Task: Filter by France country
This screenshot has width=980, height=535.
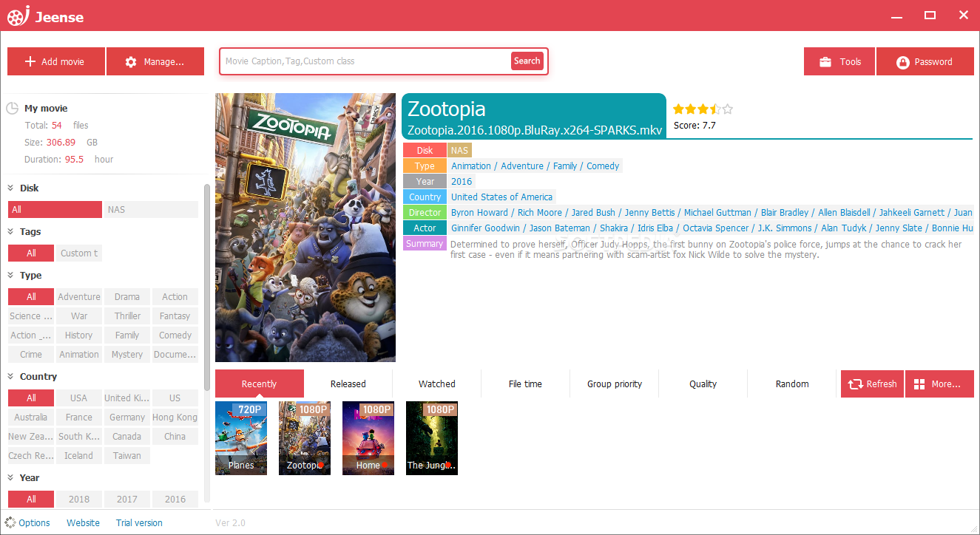Action: [x=79, y=418]
